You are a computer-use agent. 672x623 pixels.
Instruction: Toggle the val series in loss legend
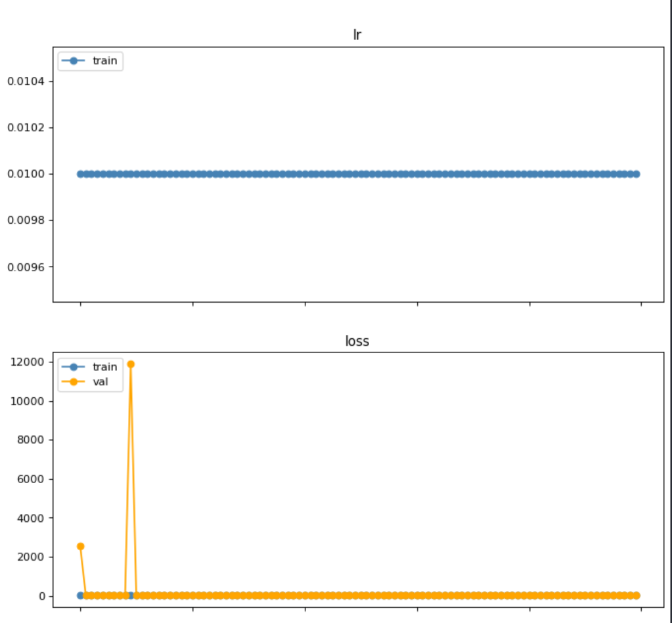(x=99, y=381)
